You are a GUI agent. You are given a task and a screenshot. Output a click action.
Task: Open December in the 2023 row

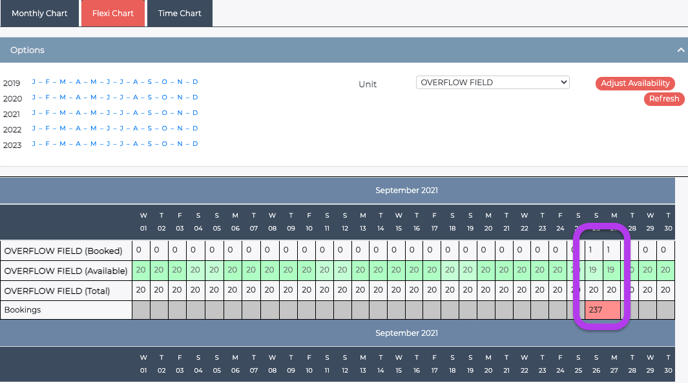pyautogui.click(x=195, y=144)
